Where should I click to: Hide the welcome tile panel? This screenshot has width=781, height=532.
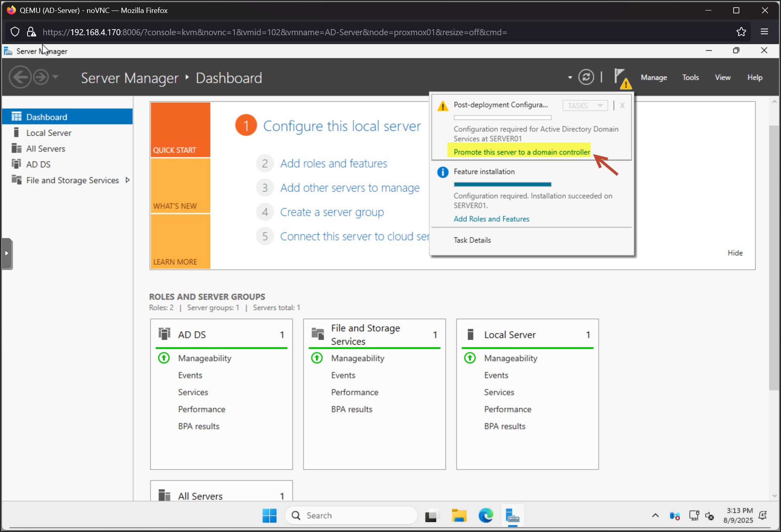(735, 253)
